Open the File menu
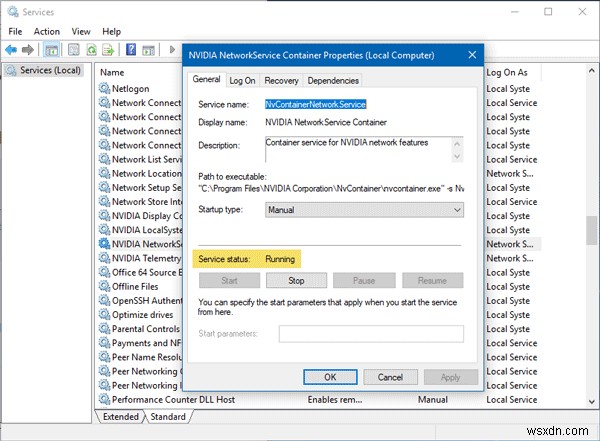Screen dimensions: 600x441 pos(15,31)
